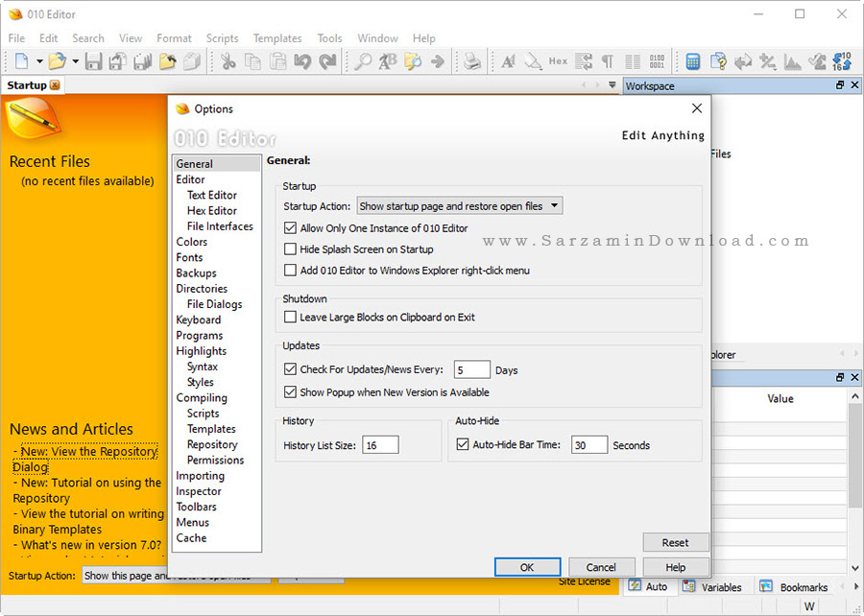Click the History List Size input field
Image resolution: width=864 pixels, height=616 pixels.
[x=380, y=445]
